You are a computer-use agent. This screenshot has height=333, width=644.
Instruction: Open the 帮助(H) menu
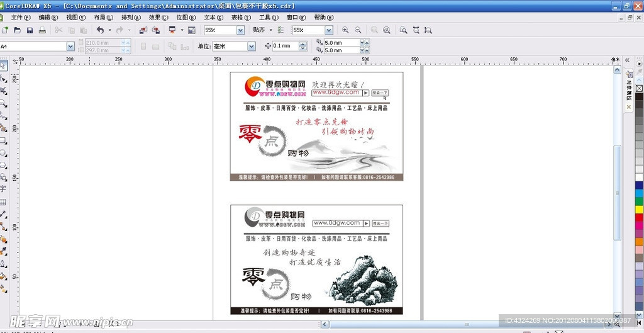coord(324,18)
